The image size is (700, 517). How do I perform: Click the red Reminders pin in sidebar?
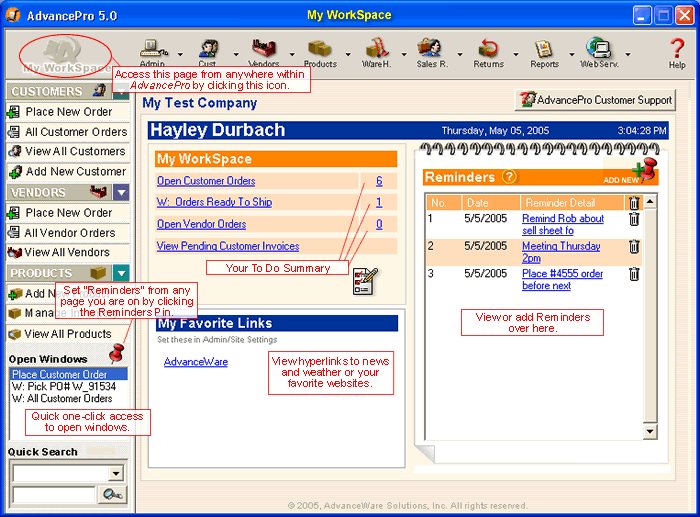pyautogui.click(x=117, y=353)
